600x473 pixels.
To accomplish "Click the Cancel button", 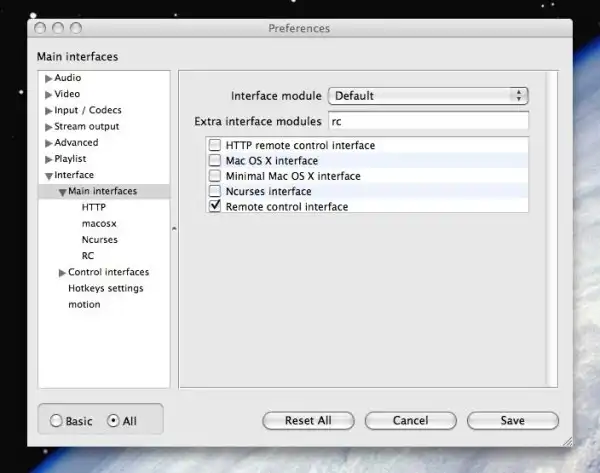I will pyautogui.click(x=411, y=421).
